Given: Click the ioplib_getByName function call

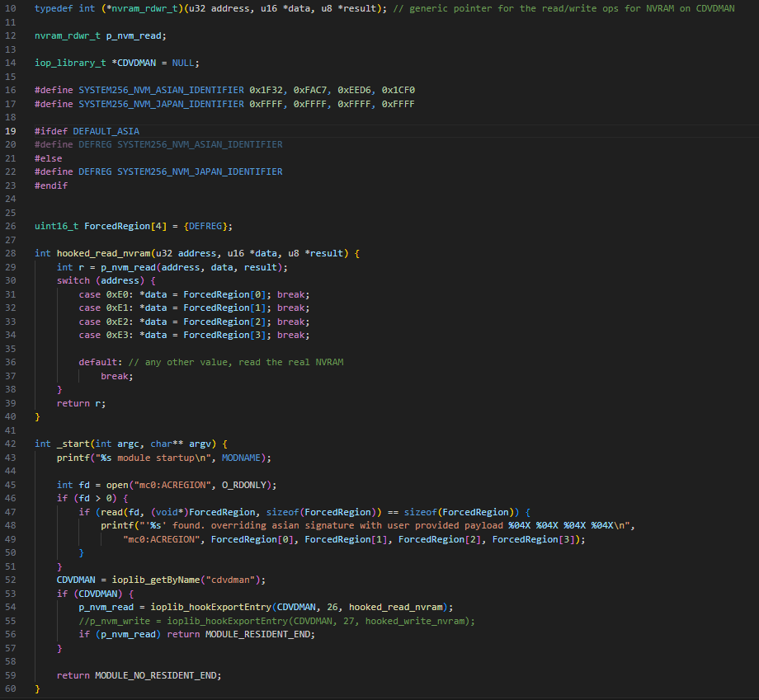Looking at the screenshot, I should pyautogui.click(x=156, y=580).
